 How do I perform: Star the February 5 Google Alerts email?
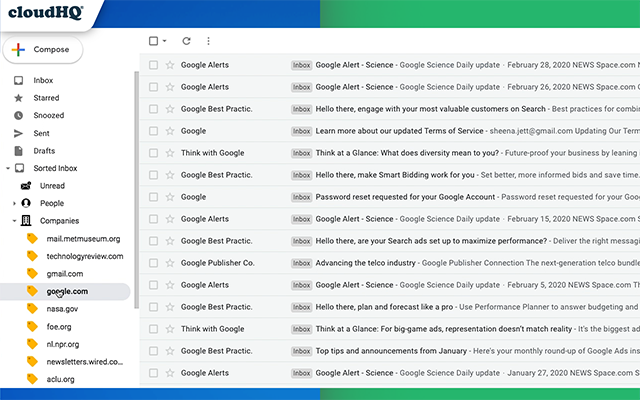coord(170,285)
